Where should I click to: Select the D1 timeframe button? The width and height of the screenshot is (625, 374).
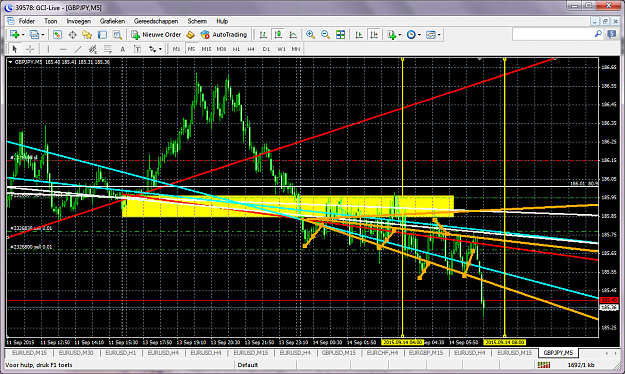coord(266,49)
